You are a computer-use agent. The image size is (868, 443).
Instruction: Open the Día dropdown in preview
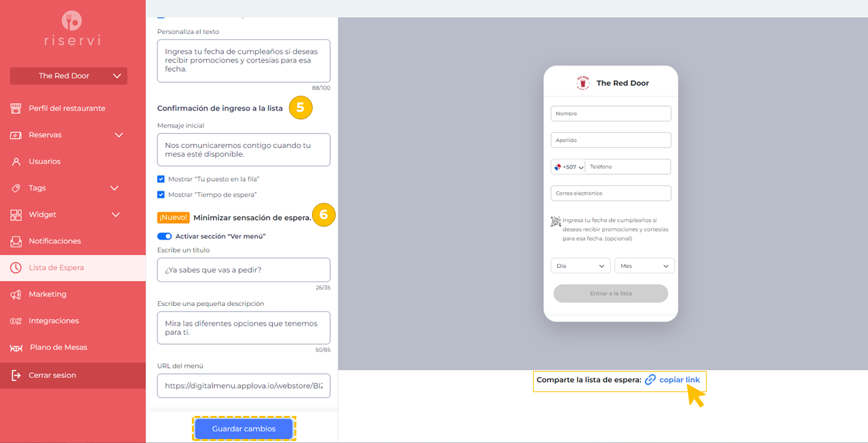pyautogui.click(x=580, y=266)
